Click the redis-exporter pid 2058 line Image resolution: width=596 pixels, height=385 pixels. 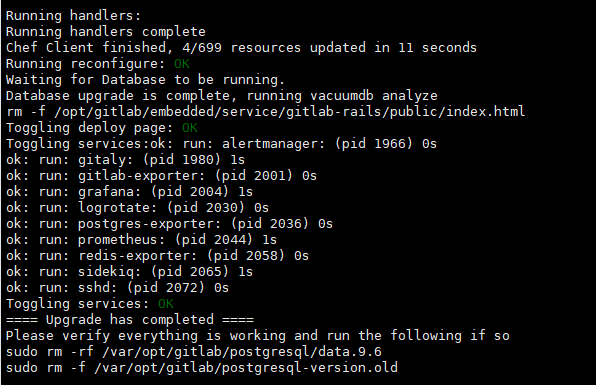(157, 255)
